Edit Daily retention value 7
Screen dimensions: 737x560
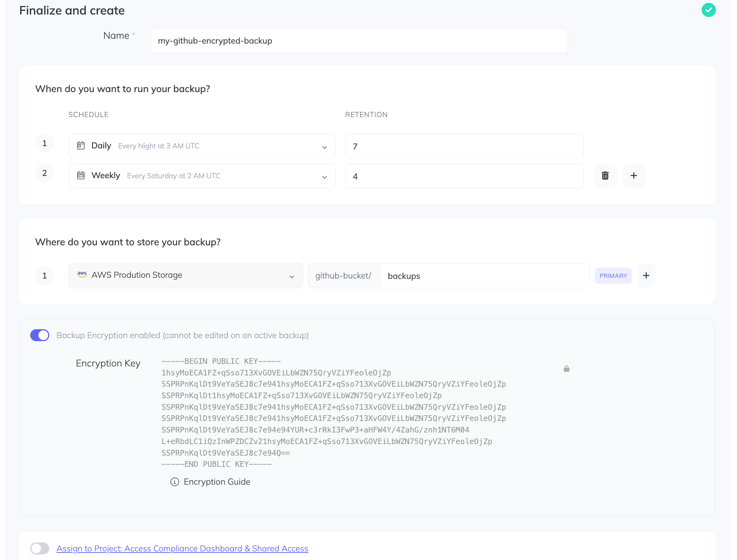[x=464, y=146]
